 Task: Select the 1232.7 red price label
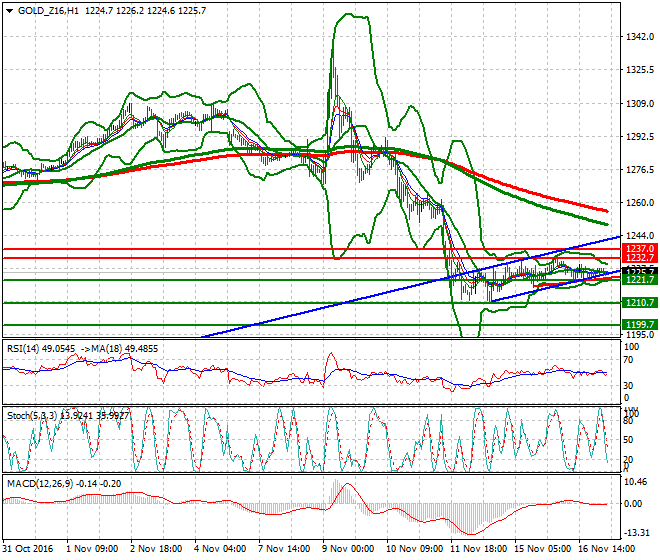[x=639, y=258]
